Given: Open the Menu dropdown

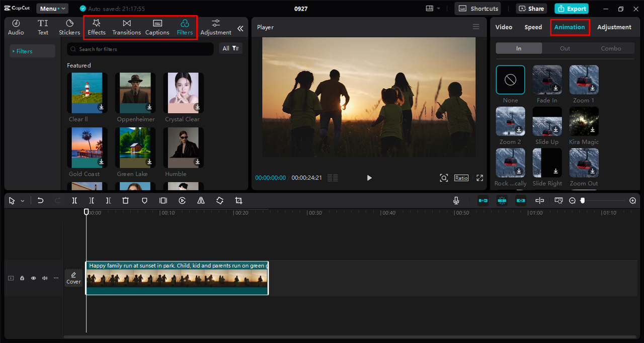Looking at the screenshot, I should [x=52, y=9].
